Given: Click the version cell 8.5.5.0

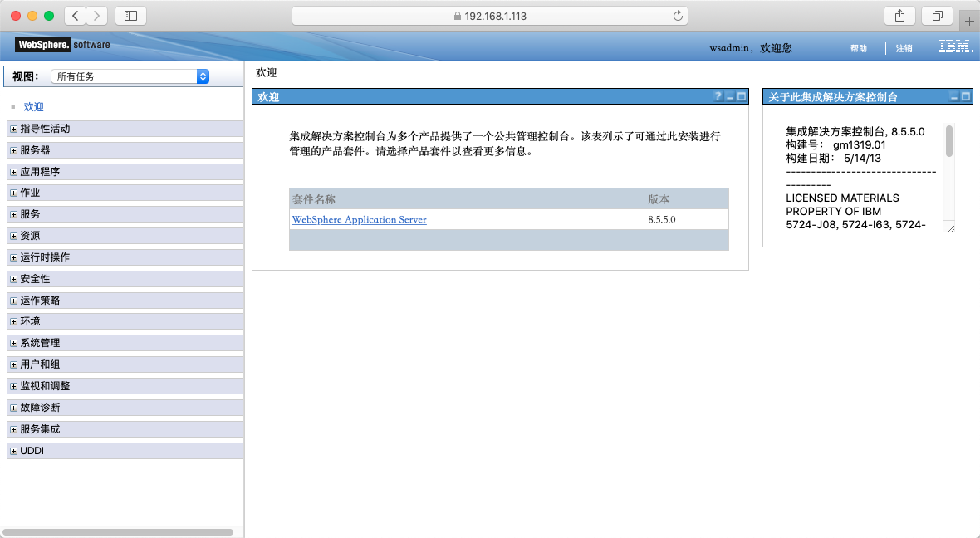Looking at the screenshot, I should pyautogui.click(x=662, y=219).
